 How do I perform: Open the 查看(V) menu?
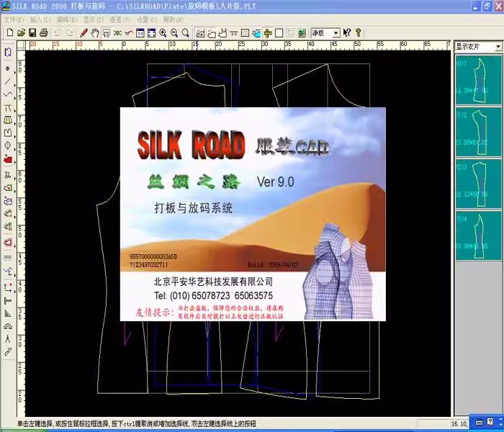click(120, 19)
